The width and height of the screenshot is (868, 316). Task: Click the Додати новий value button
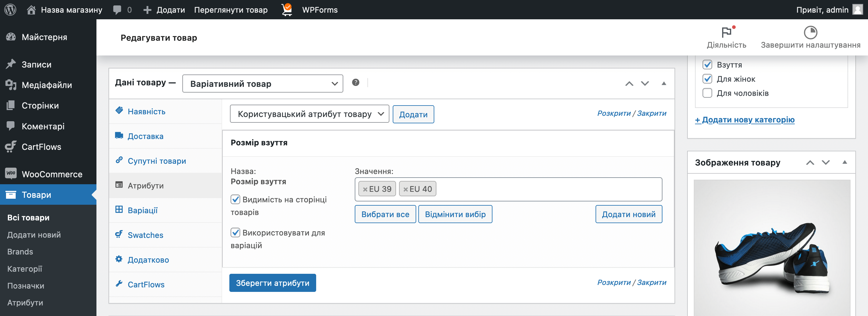point(628,214)
